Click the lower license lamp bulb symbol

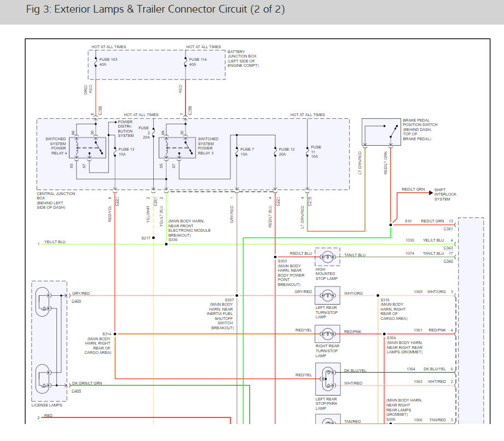(x=43, y=379)
